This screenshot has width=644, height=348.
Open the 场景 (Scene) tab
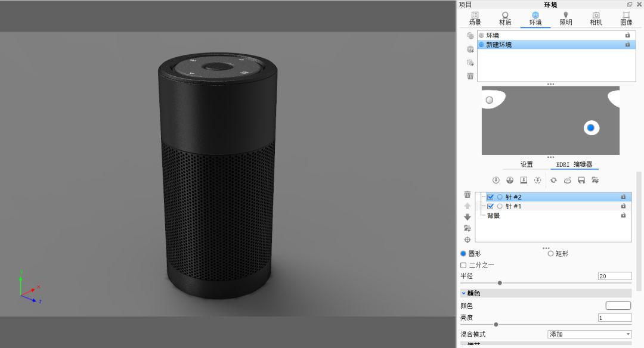point(475,19)
